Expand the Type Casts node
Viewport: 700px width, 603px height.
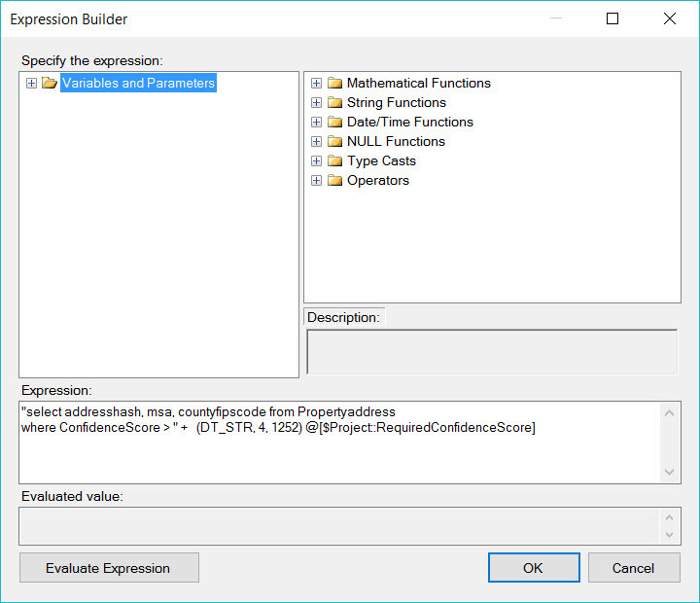[x=316, y=161]
